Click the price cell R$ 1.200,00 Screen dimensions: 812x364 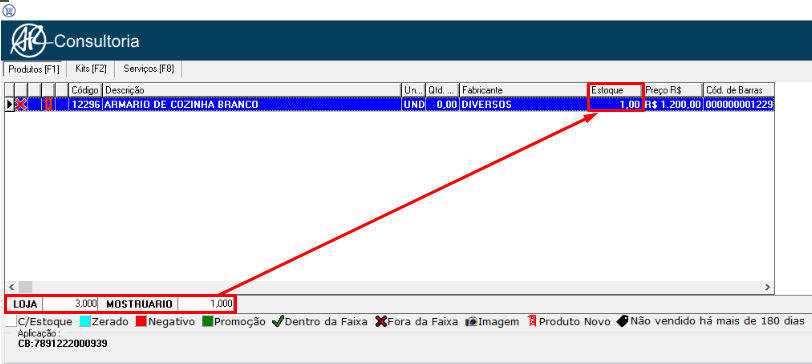[x=673, y=105]
